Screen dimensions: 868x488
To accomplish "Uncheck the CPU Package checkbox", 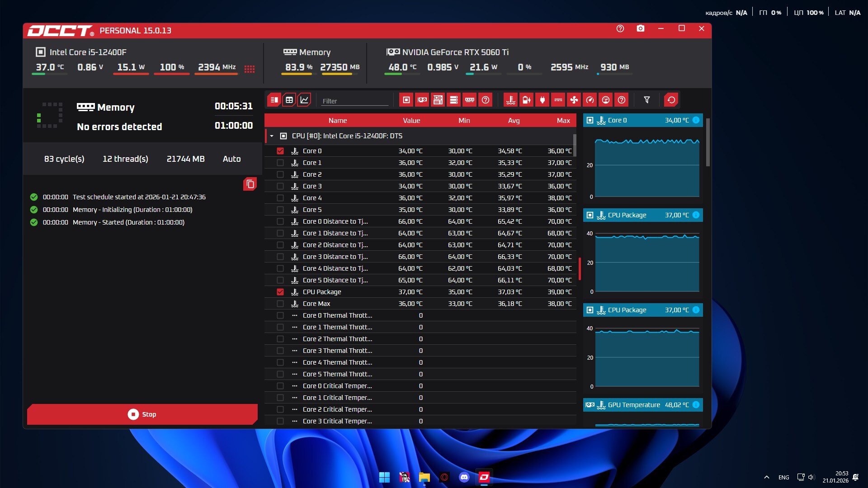I will 280,292.
